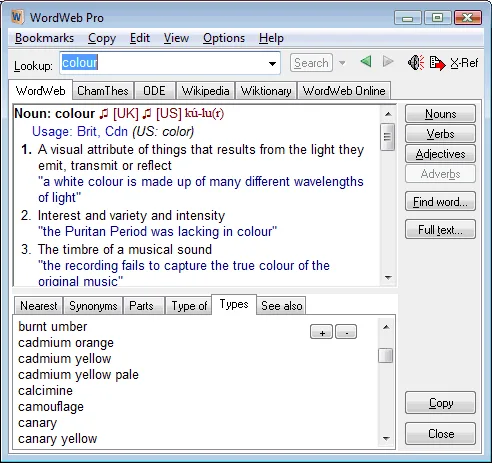
Task: Click the X-Ref cross-reference button
Action: [464, 63]
